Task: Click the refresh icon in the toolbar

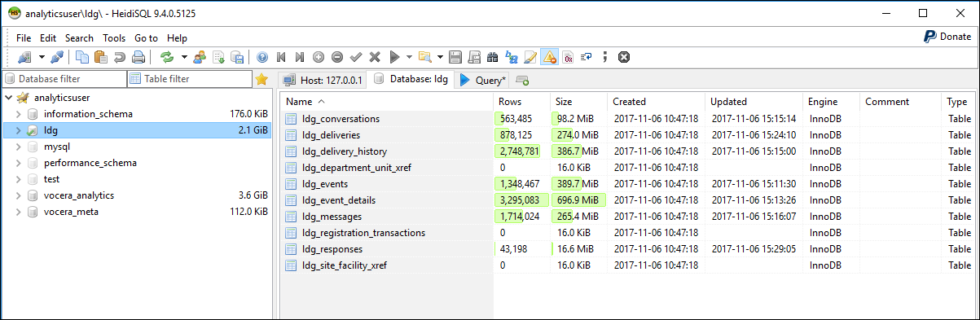Action: 167,57
